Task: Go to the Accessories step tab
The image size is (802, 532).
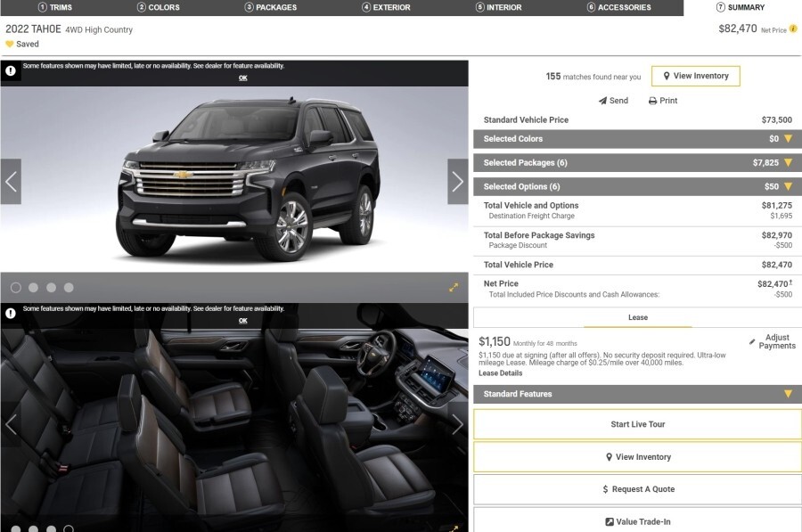Action: (619, 7)
